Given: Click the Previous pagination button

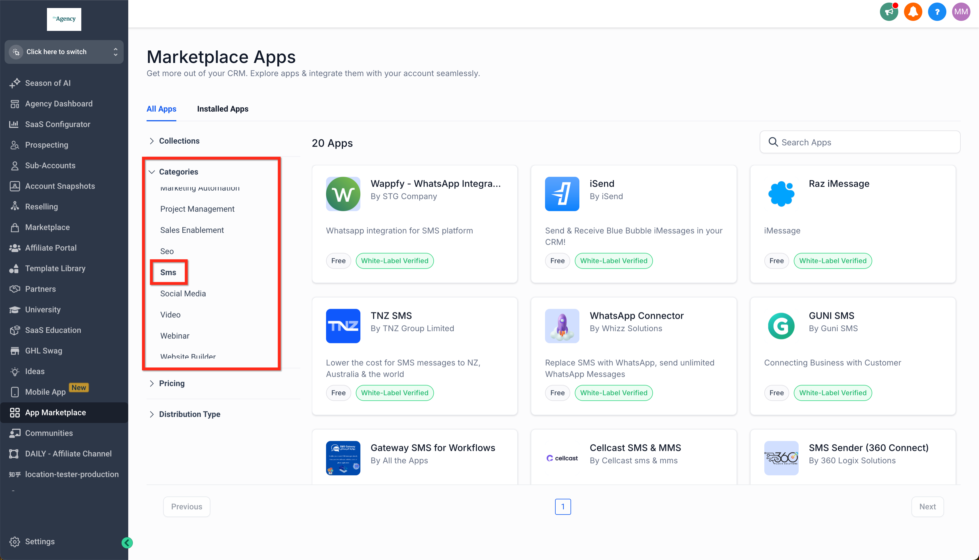Looking at the screenshot, I should [x=187, y=506].
